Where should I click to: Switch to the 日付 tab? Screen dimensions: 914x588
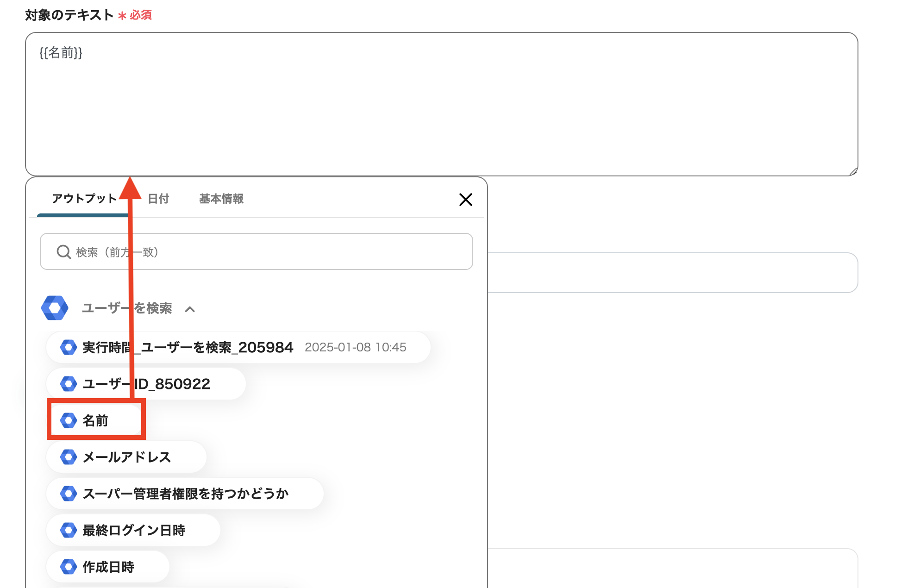tap(158, 199)
